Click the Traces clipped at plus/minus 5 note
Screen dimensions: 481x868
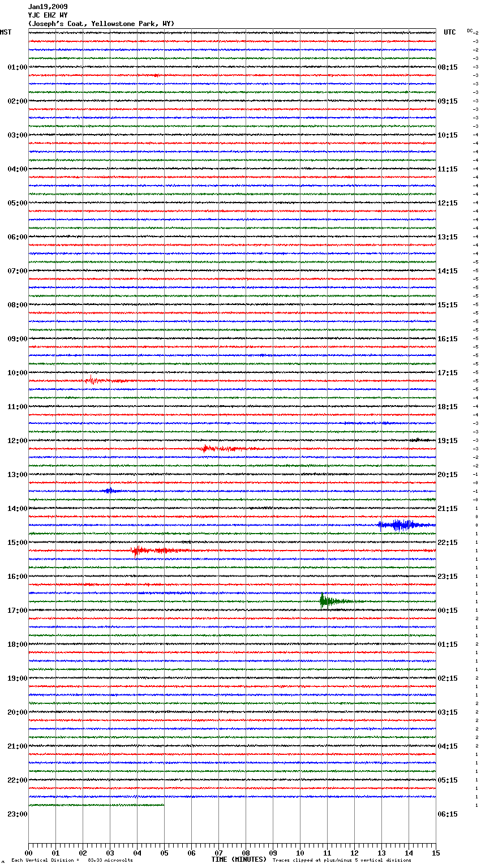coord(342,860)
